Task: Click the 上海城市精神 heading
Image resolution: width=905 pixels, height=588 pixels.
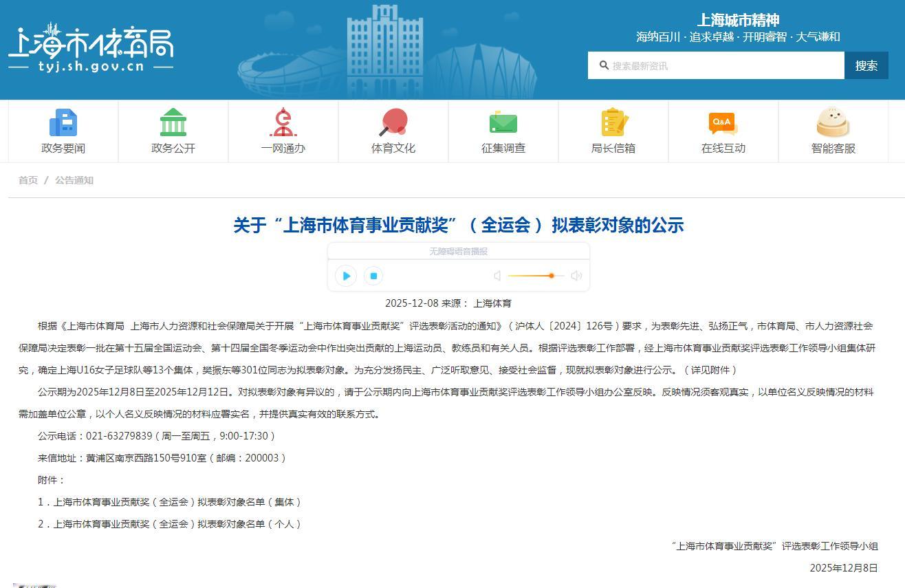Action: click(x=739, y=20)
